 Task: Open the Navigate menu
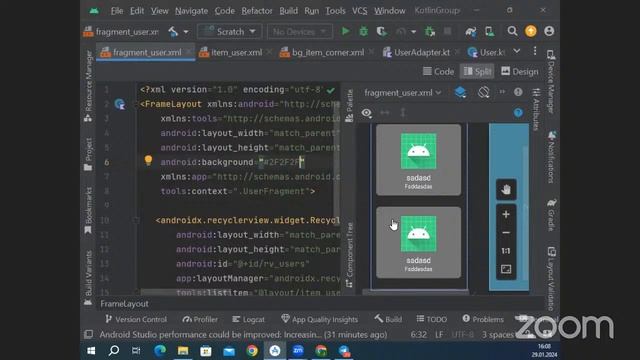[x=191, y=11]
